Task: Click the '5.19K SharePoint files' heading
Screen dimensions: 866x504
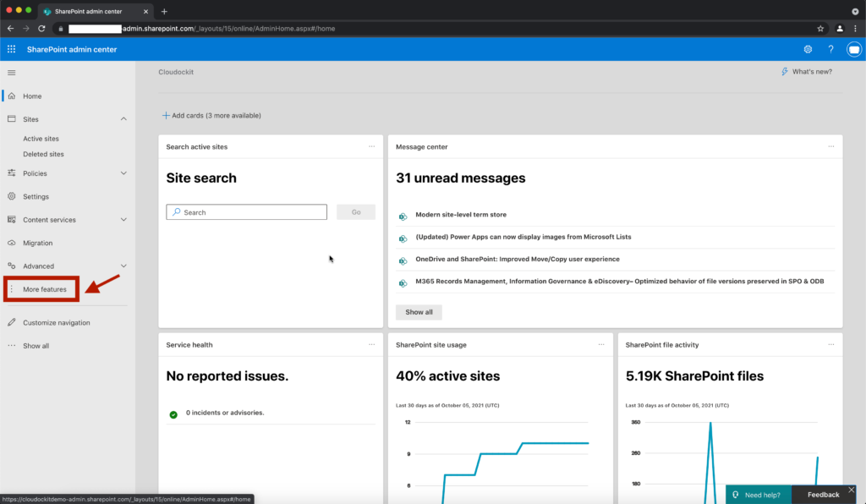Action: click(695, 376)
